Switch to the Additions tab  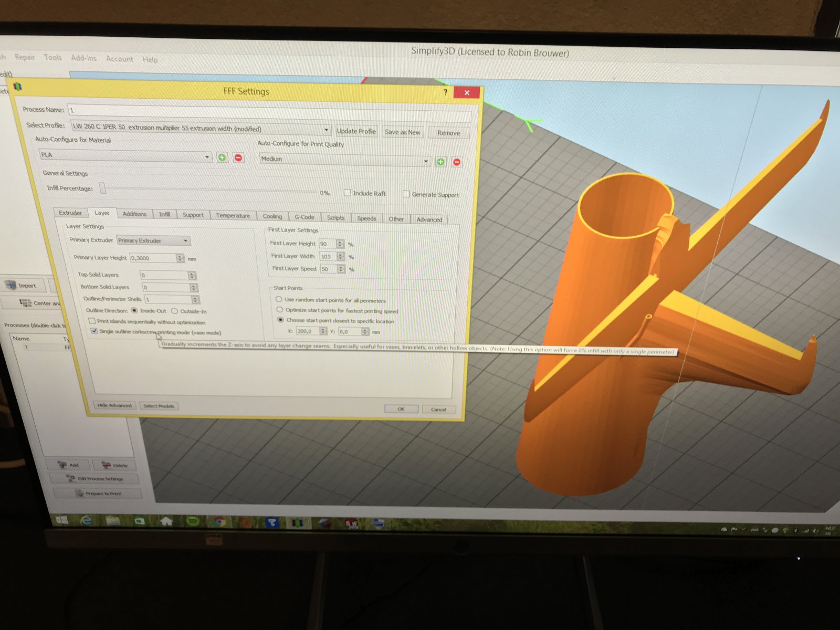pyautogui.click(x=134, y=214)
